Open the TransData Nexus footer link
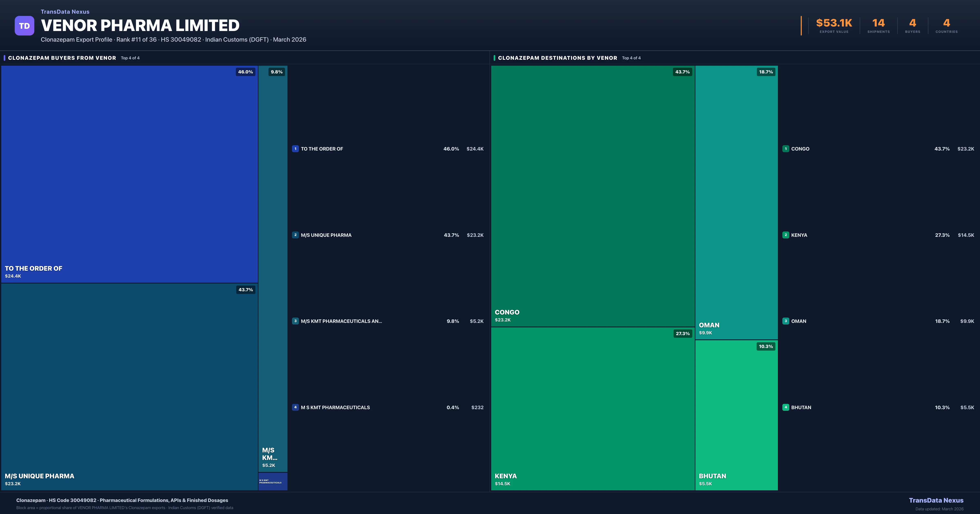The height and width of the screenshot is (514, 980). coord(936,500)
